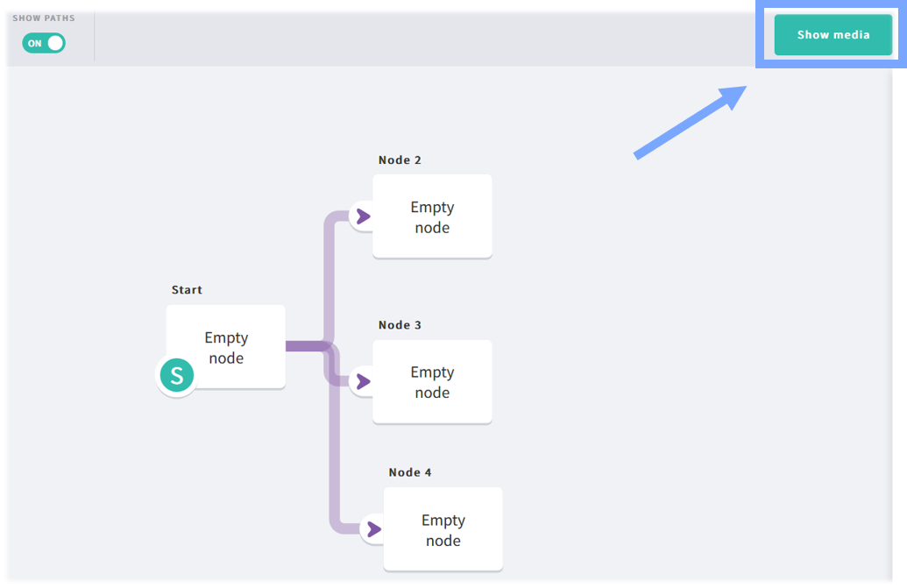The image size is (907, 588).
Task: Click the path segment leaving Start node
Action: [304, 346]
